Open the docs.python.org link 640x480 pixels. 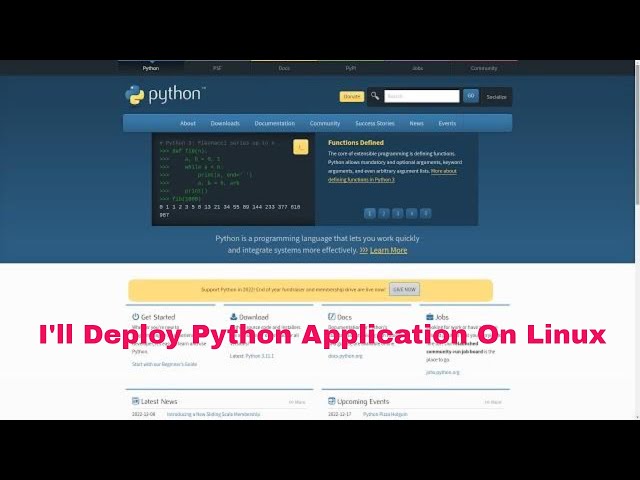(x=345, y=356)
